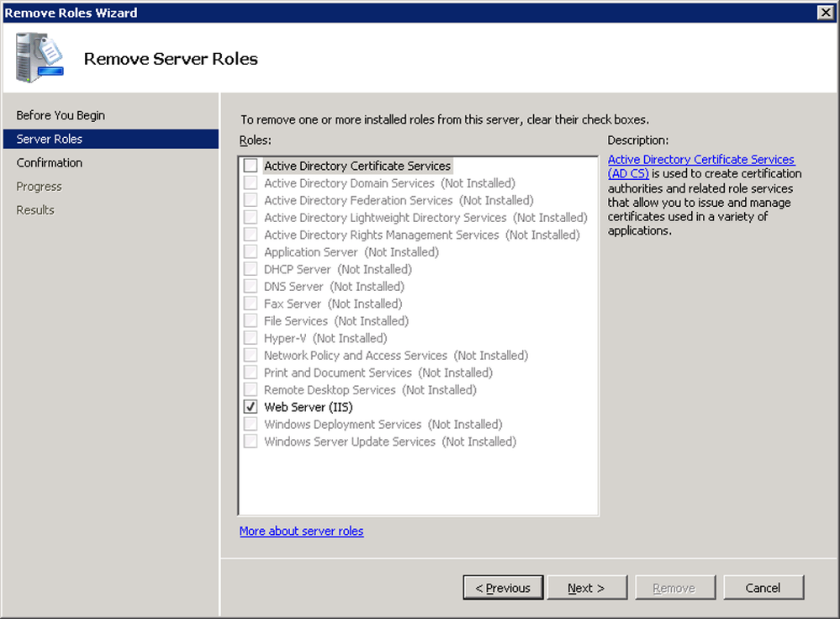Viewport: 840px width, 619px height.
Task: Open the Active Directory Certificate Services (AD CS) link
Action: click(x=701, y=159)
